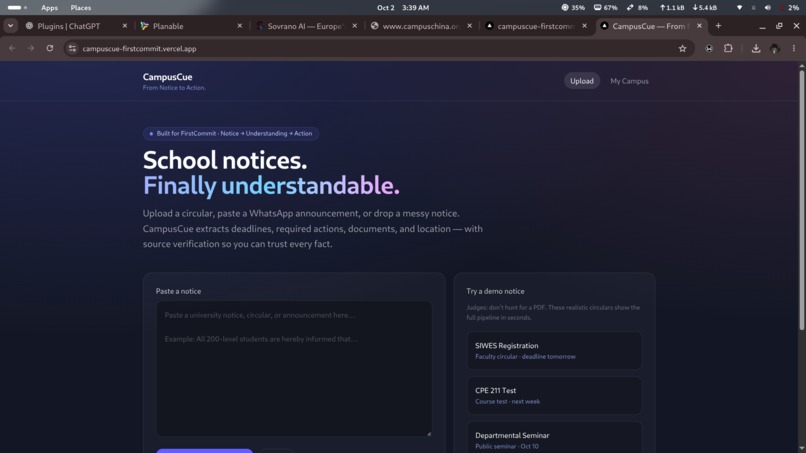Viewport: 806px width, 453px height.
Task: Click the battery 2% indicator
Action: click(790, 8)
